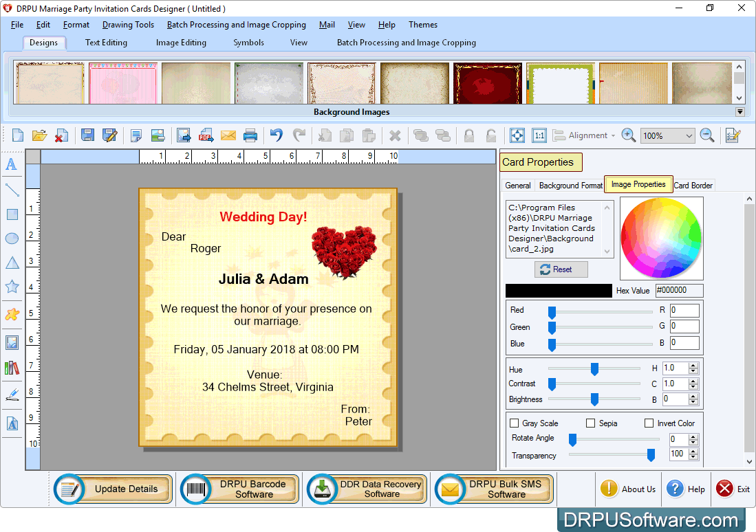The height and width of the screenshot is (532, 756).
Task: Click the DDR Data Recovery Software button
Action: 367,489
